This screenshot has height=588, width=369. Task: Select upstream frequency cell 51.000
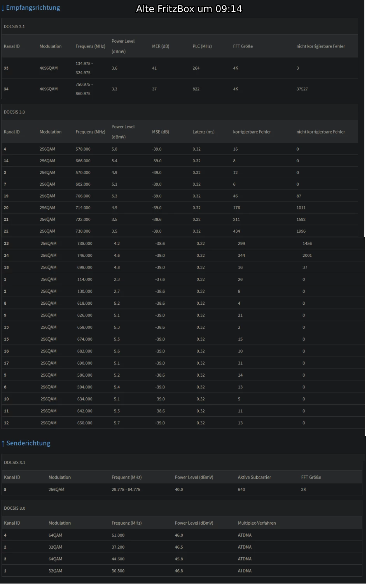118,535
